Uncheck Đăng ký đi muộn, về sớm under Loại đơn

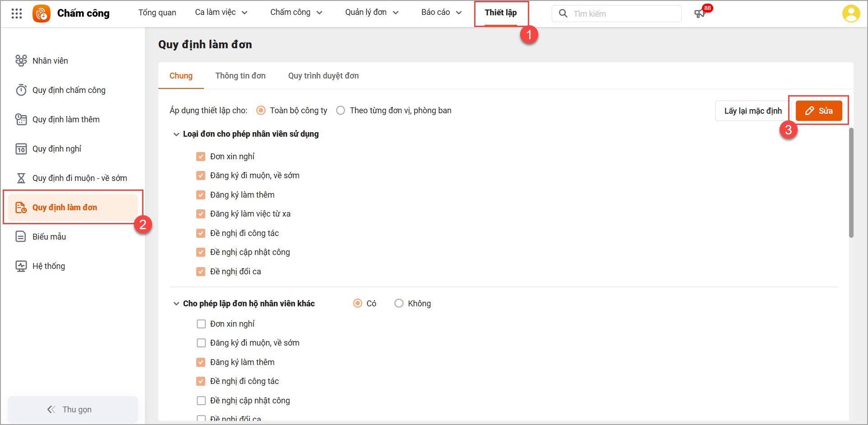click(x=201, y=176)
